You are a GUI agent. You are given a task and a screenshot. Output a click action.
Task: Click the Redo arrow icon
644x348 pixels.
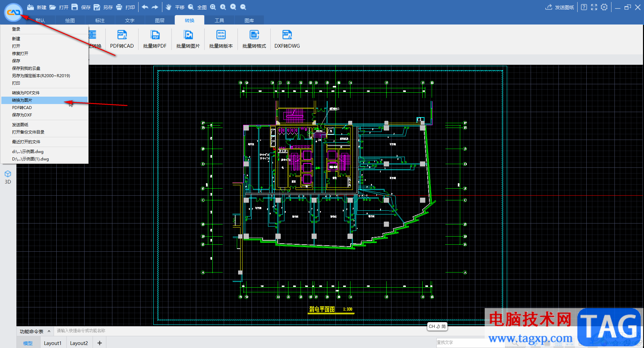pos(155,7)
